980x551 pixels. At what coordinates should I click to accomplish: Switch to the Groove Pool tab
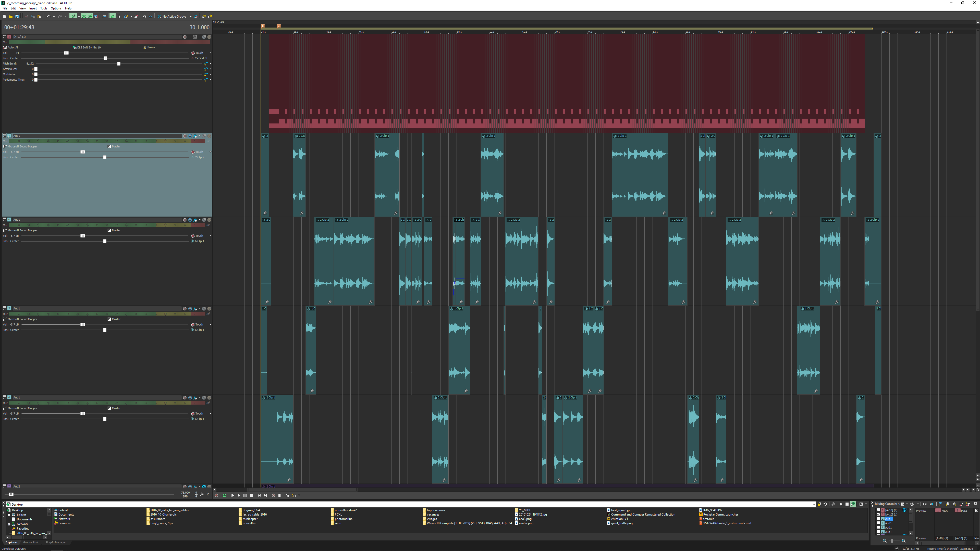tap(30, 542)
